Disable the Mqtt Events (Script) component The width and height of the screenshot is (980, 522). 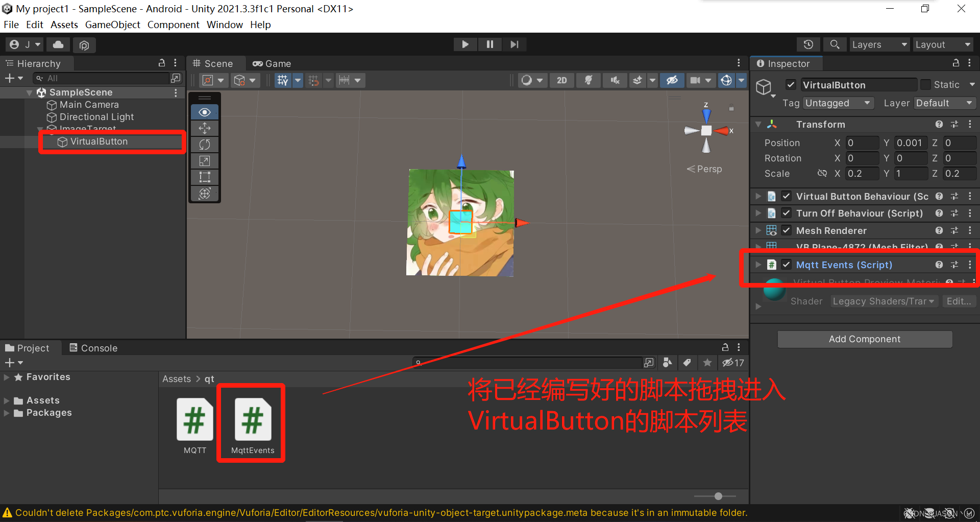coord(786,265)
